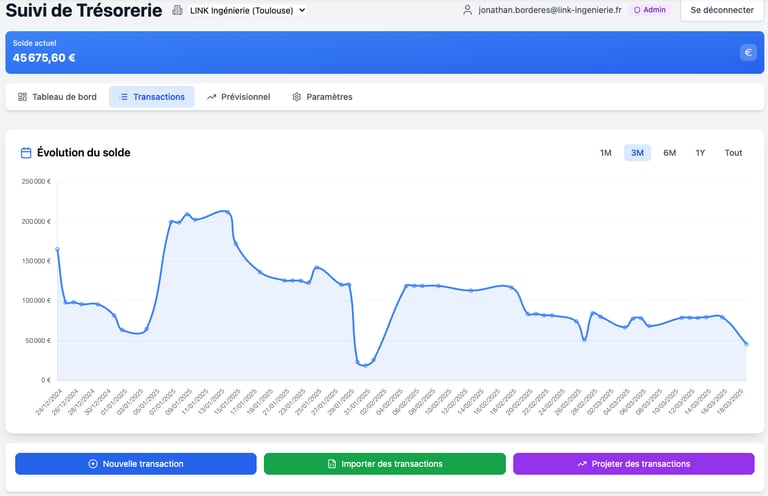Click the dashboard grid icon in Tableau de bord
Image resolution: width=768 pixels, height=496 pixels.
[23, 97]
